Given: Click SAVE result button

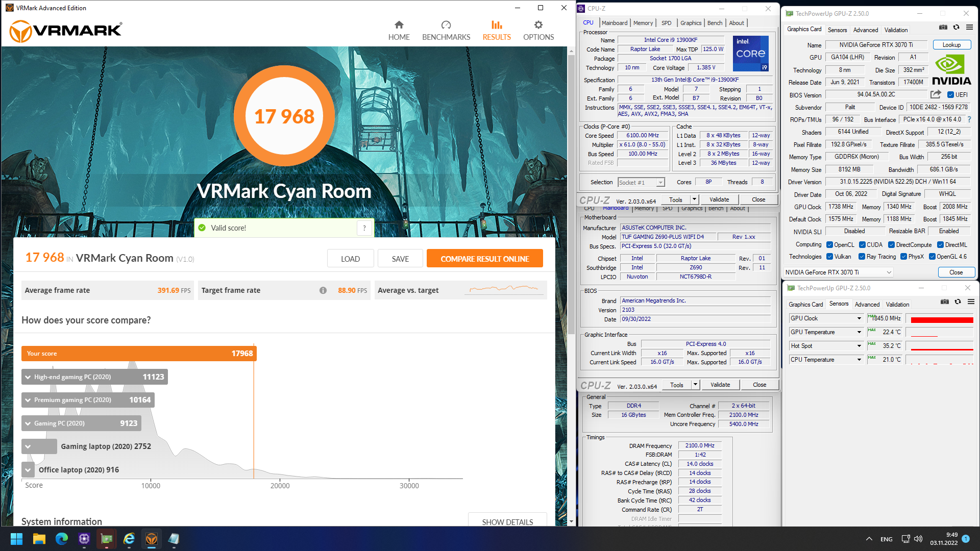Looking at the screenshot, I should tap(400, 259).
